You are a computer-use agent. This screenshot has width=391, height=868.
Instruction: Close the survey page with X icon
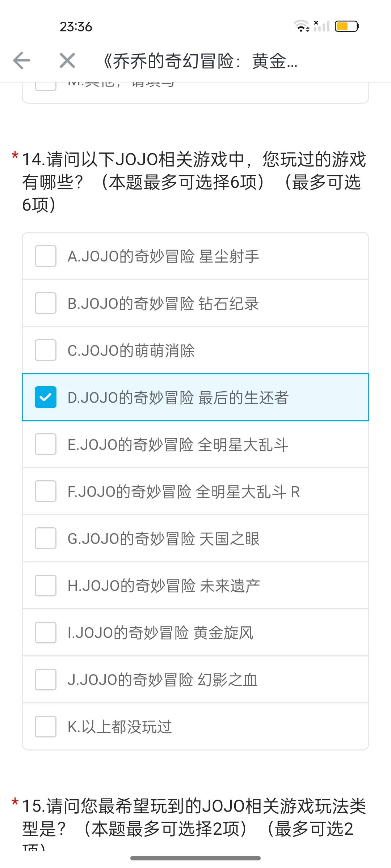(67, 60)
